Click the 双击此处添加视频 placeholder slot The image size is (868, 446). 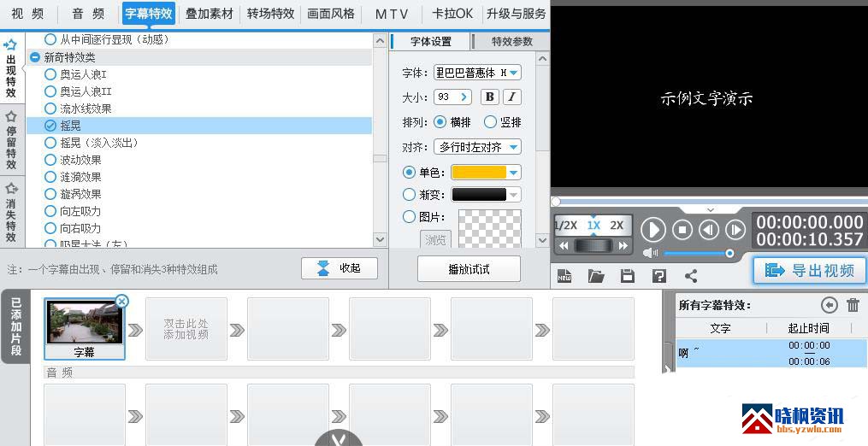pos(186,329)
